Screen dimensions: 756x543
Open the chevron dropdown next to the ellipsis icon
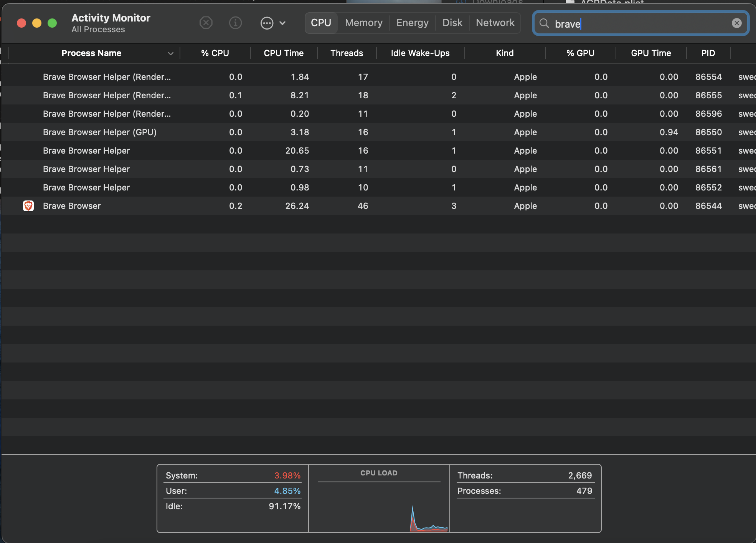click(282, 23)
